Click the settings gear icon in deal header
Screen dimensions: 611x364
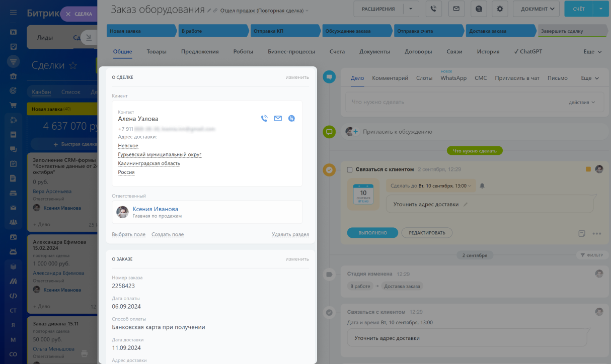point(499,9)
